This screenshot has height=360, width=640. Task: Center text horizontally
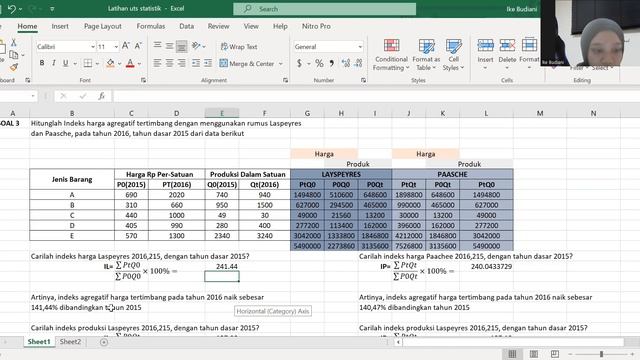pyautogui.click(x=169, y=63)
